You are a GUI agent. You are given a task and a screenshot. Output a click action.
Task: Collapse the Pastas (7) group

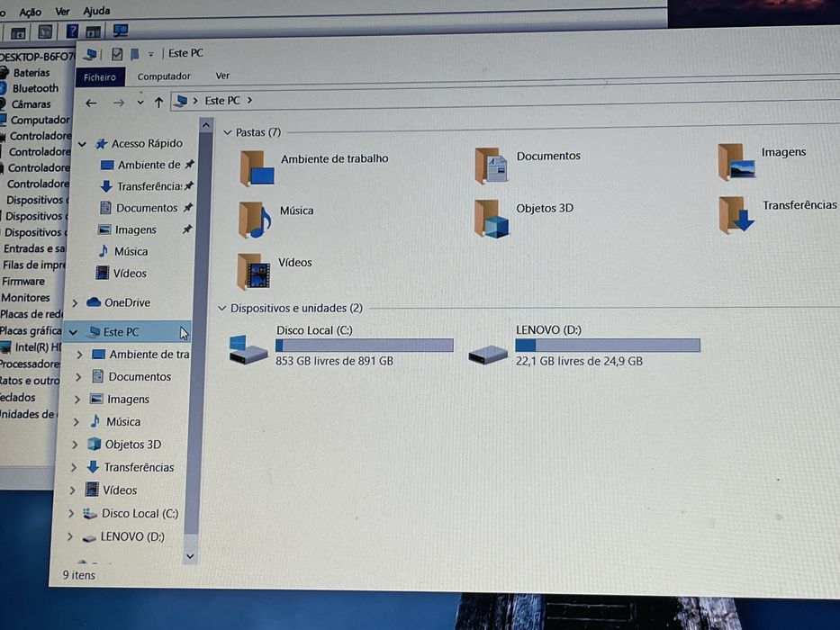click(x=227, y=132)
